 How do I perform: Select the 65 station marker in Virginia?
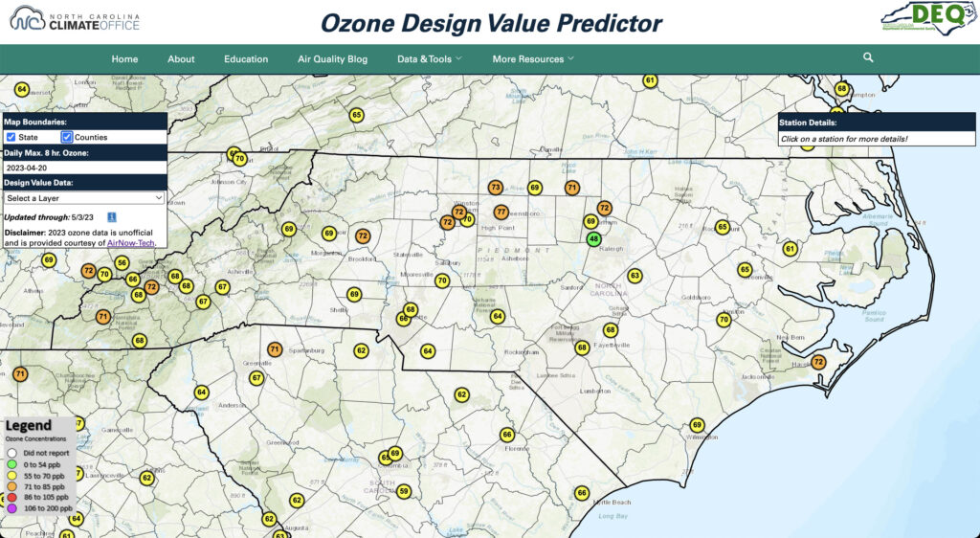click(x=356, y=115)
